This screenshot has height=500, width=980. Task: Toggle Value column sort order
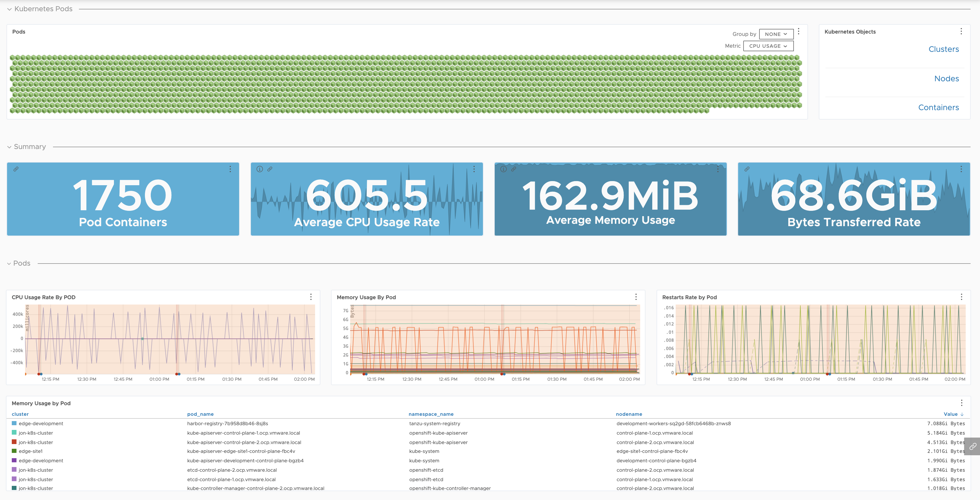(x=950, y=414)
